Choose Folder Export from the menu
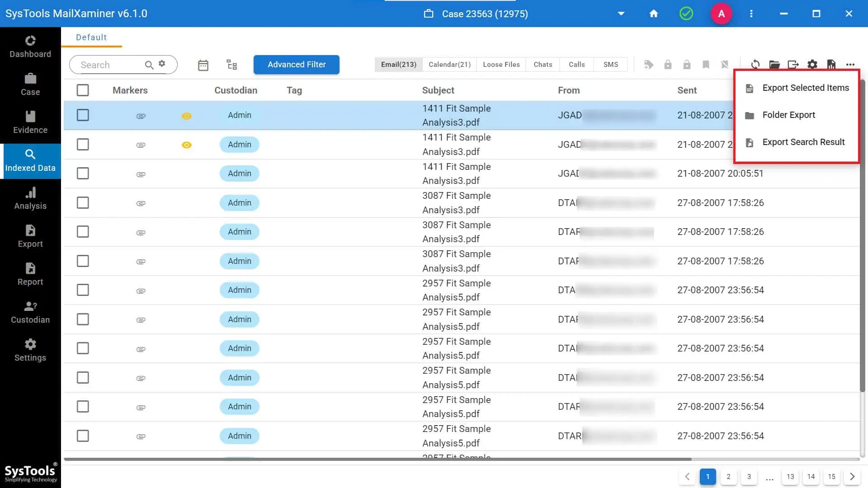Image resolution: width=868 pixels, height=488 pixels. (797, 115)
